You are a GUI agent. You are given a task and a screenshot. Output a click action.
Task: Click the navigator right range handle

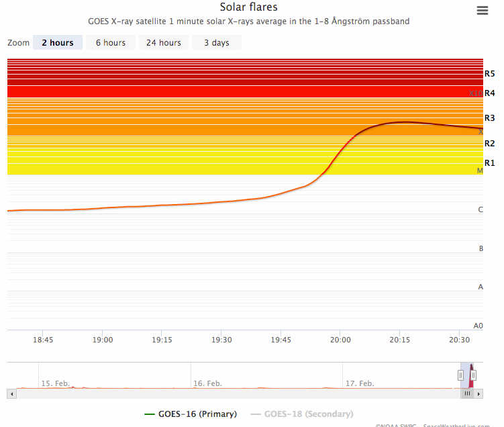point(473,375)
